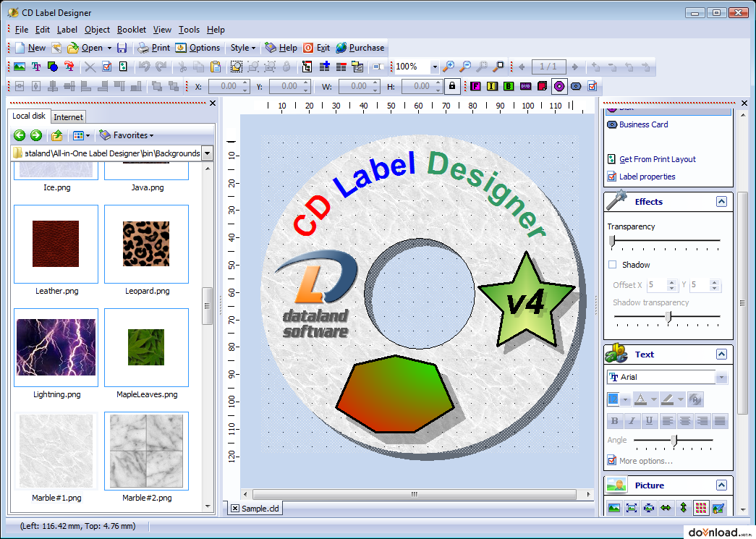Click the Transparency slider handle

612,241
